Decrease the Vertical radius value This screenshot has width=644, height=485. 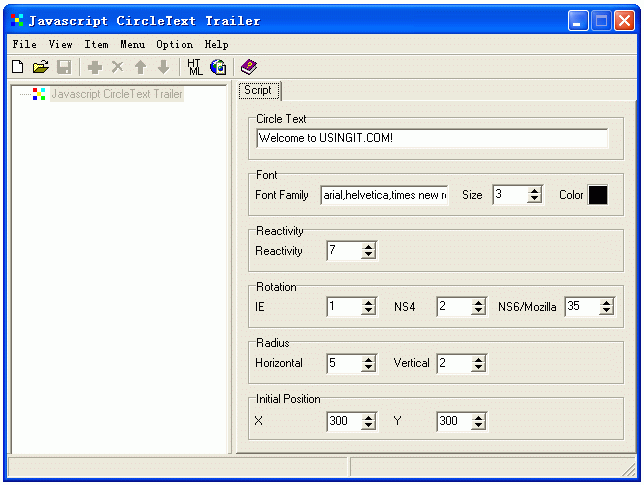coord(478,368)
